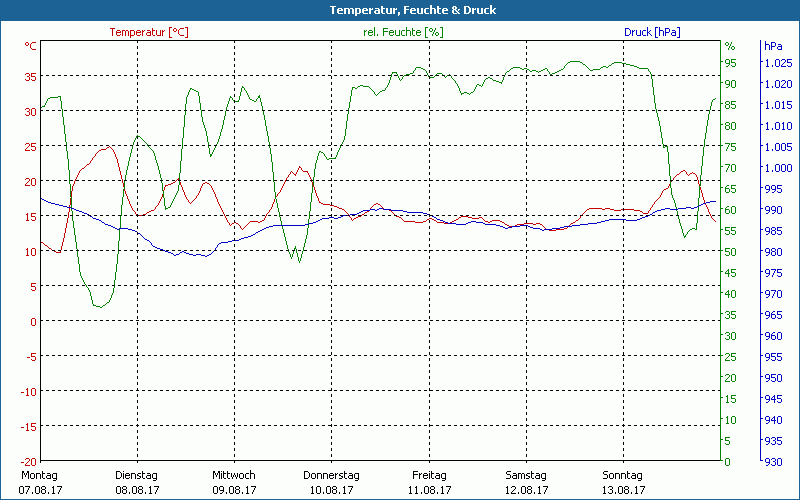Click the blue '960' pressure axis value
The width and height of the screenshot is (800, 500).
(773, 336)
